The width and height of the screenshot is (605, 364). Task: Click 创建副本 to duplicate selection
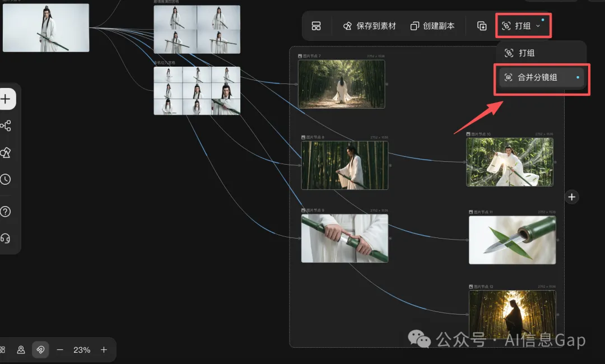point(432,26)
